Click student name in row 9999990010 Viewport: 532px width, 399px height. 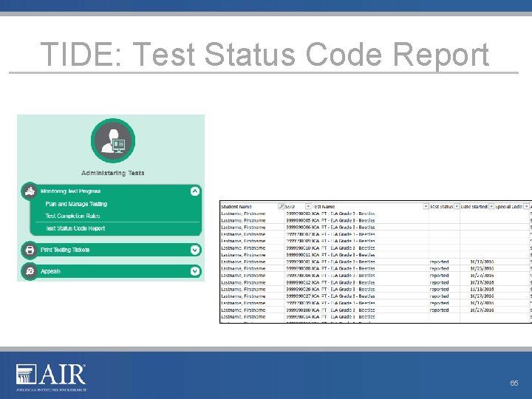(243, 248)
